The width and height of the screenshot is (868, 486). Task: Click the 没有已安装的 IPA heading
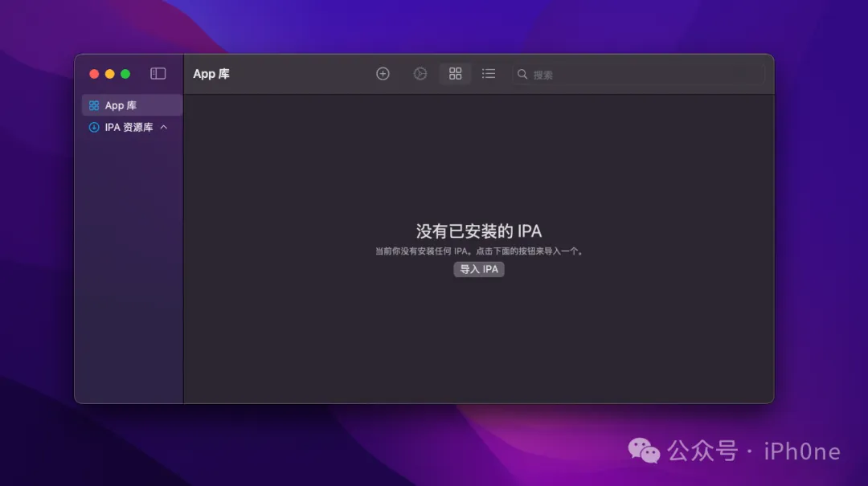click(x=479, y=231)
